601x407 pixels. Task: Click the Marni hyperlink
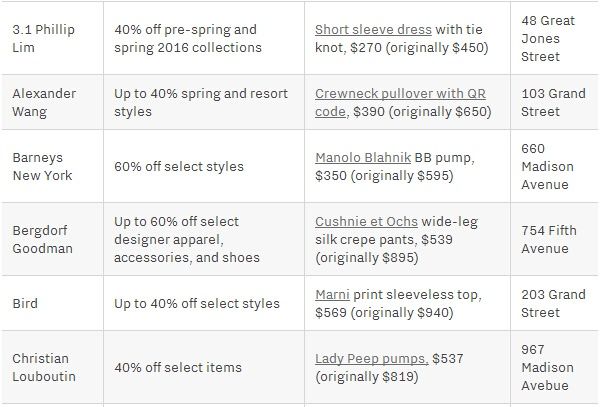332,294
